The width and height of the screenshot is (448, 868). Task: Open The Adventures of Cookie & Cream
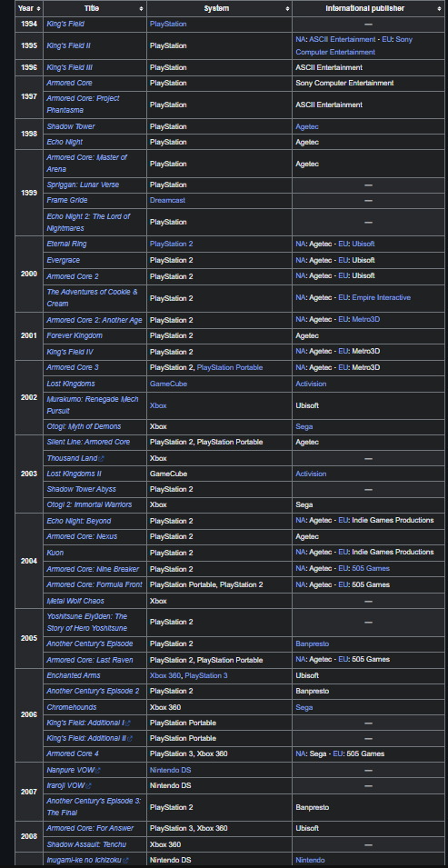click(92, 297)
